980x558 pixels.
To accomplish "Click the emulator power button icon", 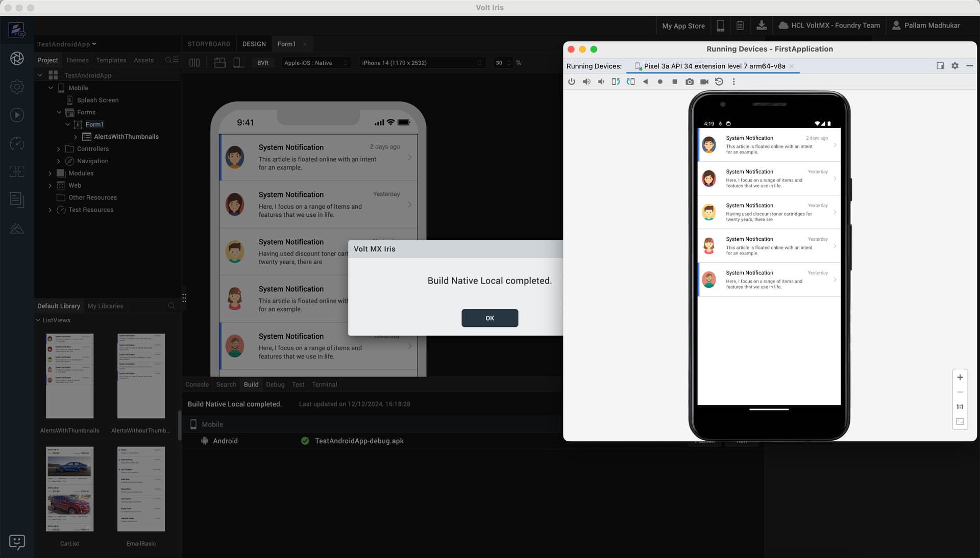I will (572, 82).
